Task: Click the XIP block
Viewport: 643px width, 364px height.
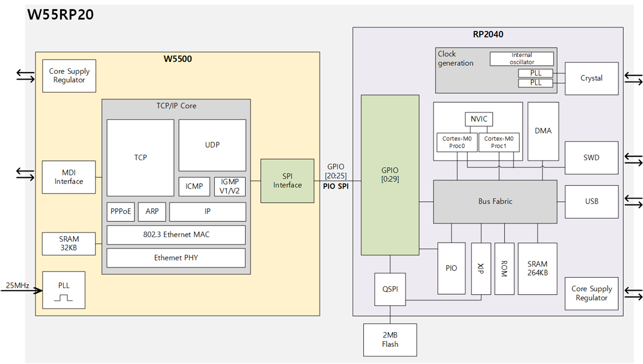Action: [481, 268]
